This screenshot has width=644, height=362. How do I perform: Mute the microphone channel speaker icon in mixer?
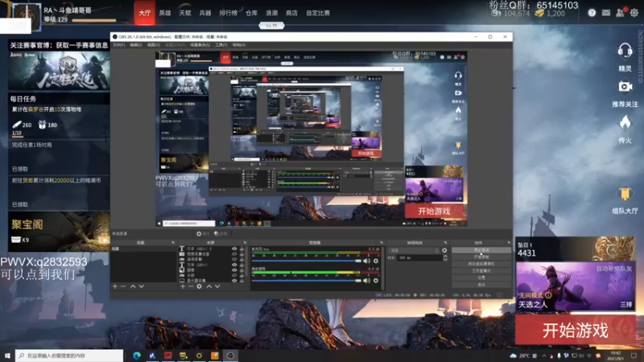[366, 261]
